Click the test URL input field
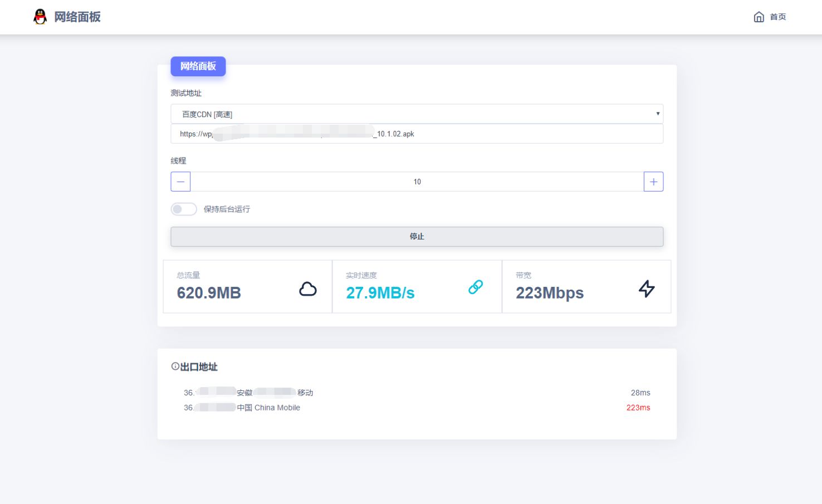The image size is (822, 504). (417, 134)
